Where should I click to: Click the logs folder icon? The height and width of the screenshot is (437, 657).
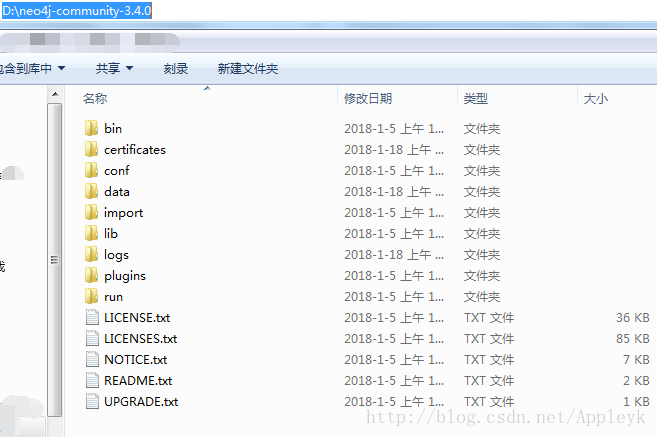(91, 254)
